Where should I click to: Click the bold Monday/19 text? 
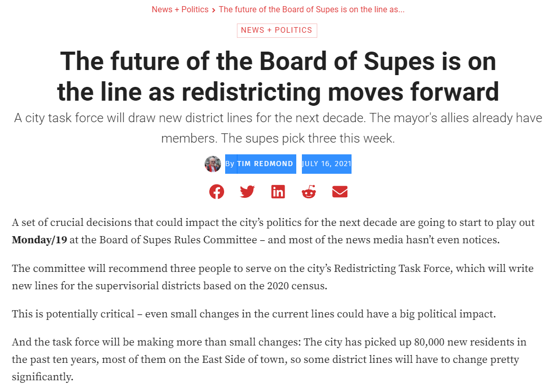pos(39,240)
